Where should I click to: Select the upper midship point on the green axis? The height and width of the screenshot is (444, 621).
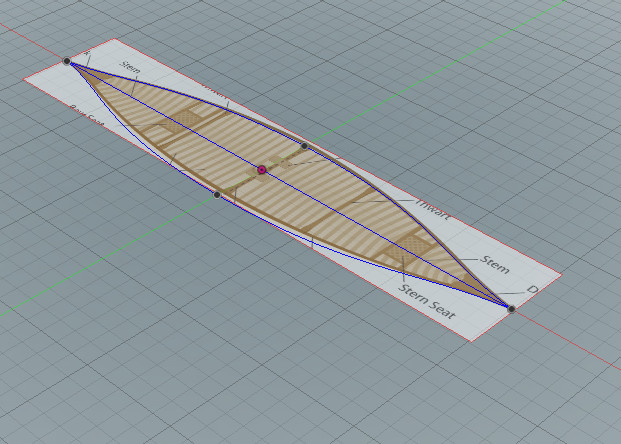pos(304,146)
